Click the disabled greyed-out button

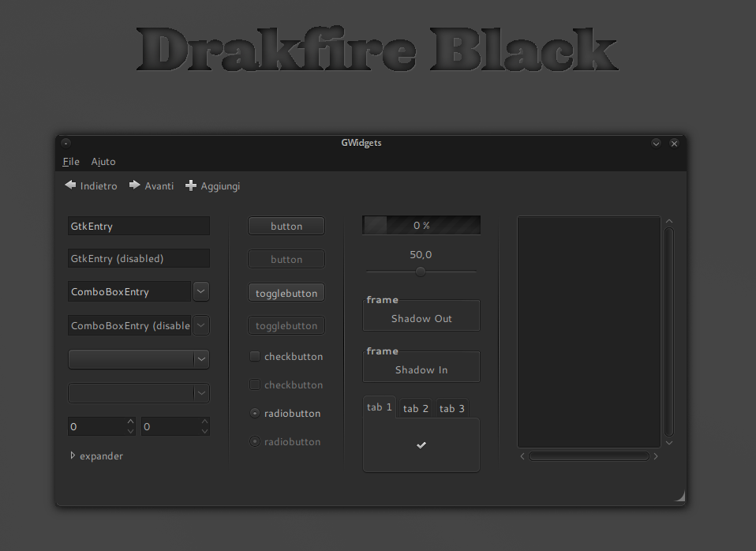click(x=286, y=259)
